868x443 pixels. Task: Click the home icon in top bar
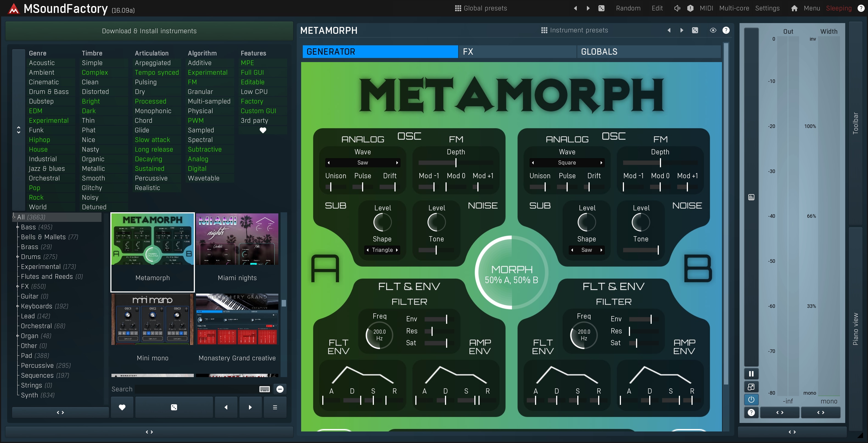pos(794,8)
